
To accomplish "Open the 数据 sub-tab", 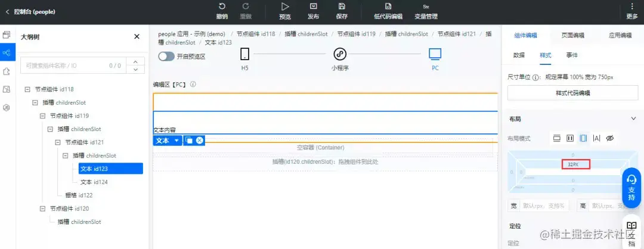I will (x=519, y=55).
